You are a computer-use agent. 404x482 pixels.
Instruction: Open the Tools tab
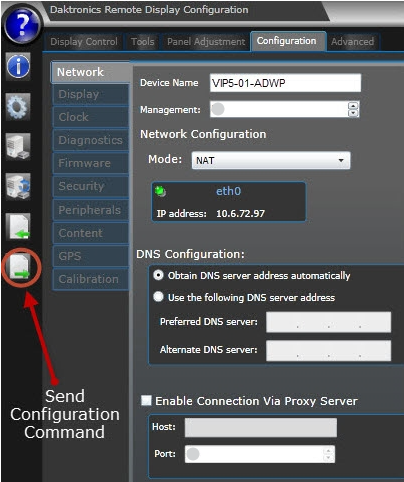(x=143, y=42)
